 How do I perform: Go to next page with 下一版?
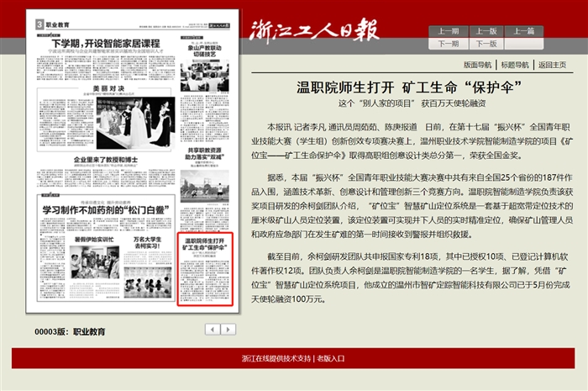pyautogui.click(x=486, y=44)
